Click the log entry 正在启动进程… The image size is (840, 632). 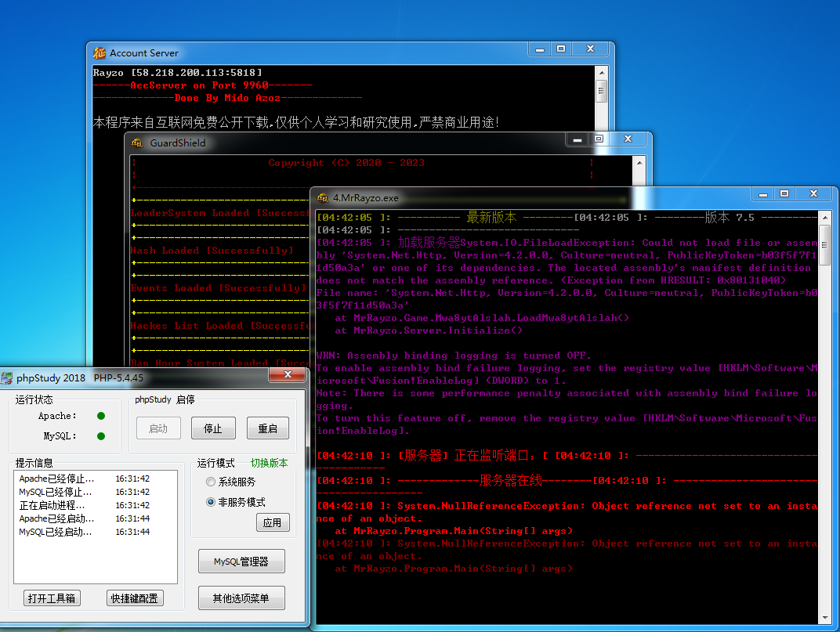point(52,506)
